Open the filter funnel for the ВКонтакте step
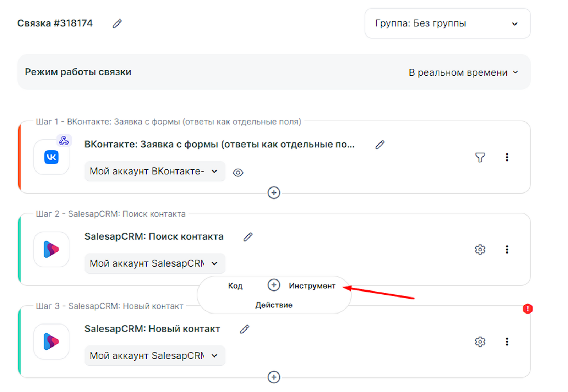568x392 pixels. pyautogui.click(x=480, y=157)
